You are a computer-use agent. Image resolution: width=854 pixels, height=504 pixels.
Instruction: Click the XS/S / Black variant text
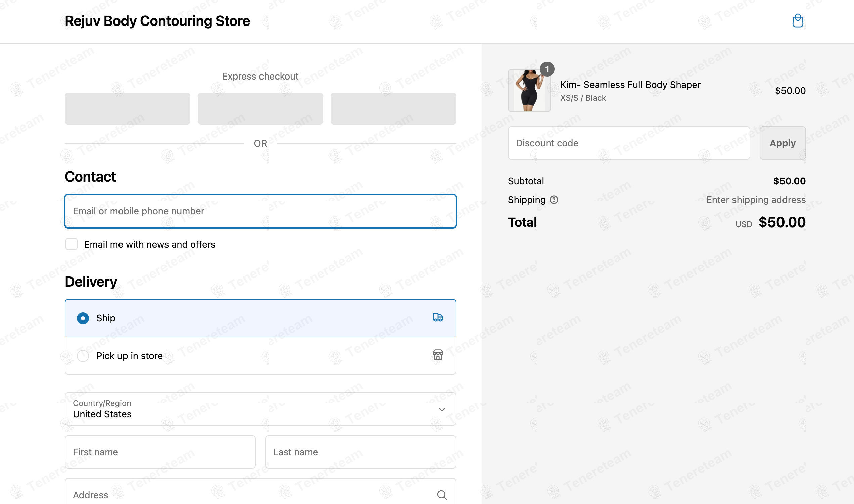coord(583,98)
